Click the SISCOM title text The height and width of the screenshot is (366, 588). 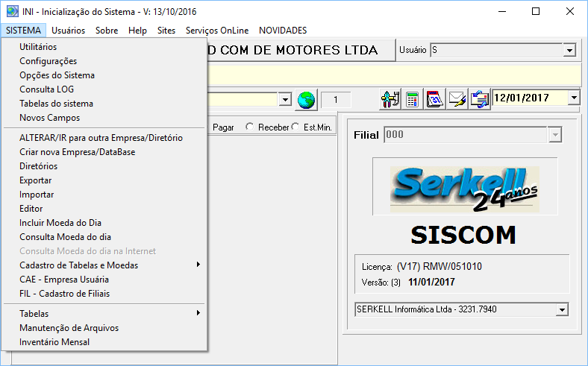pos(463,235)
